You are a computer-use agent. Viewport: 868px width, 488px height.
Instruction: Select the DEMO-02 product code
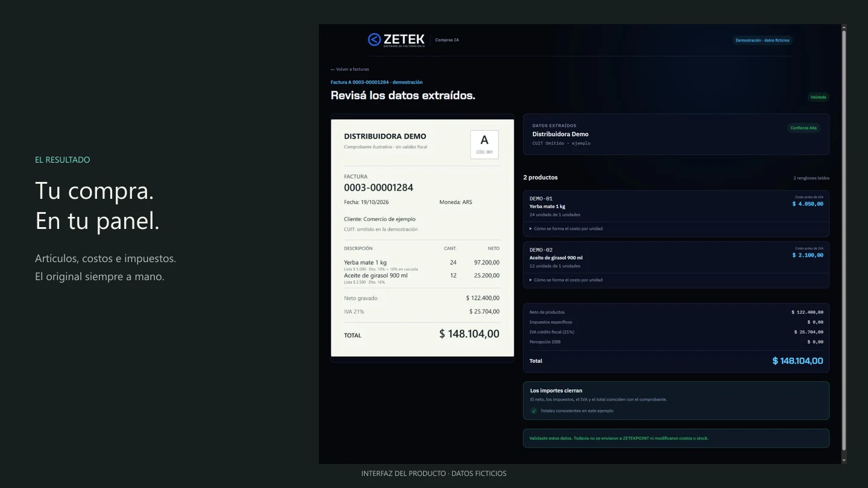click(541, 249)
